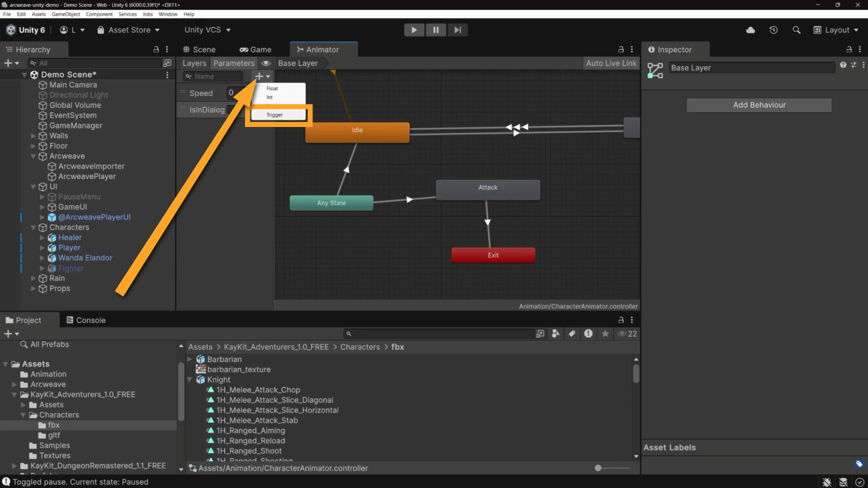The height and width of the screenshot is (488, 868).
Task: Open the Hierarchy panel options menu
Action: 167,49
